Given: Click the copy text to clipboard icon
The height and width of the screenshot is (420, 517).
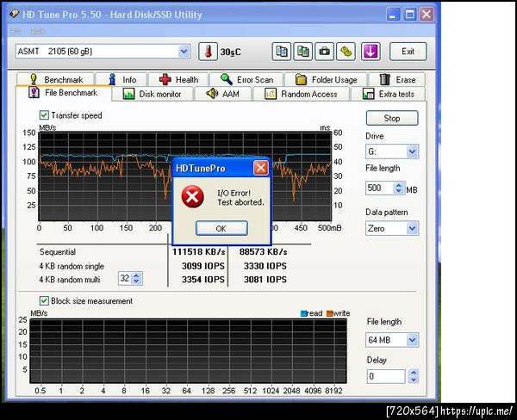Looking at the screenshot, I should 281,52.
